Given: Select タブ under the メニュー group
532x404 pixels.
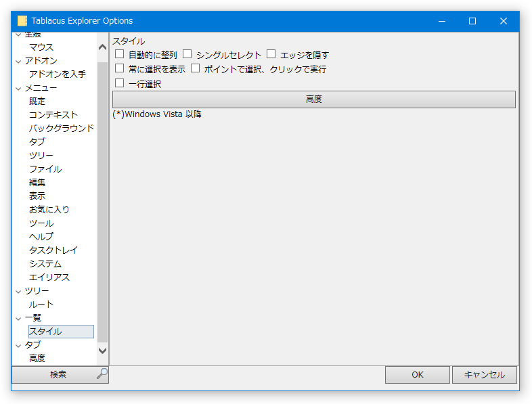Looking at the screenshot, I should pyautogui.click(x=37, y=142).
